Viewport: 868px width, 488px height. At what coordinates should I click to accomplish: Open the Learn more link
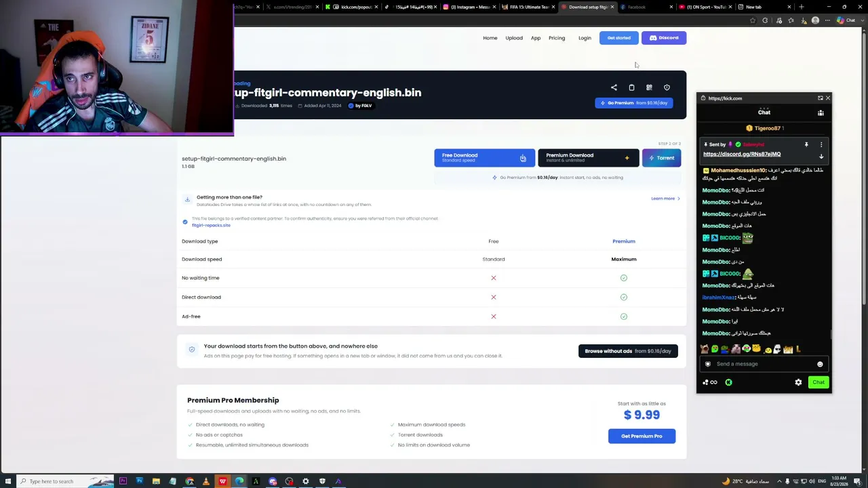tap(665, 199)
